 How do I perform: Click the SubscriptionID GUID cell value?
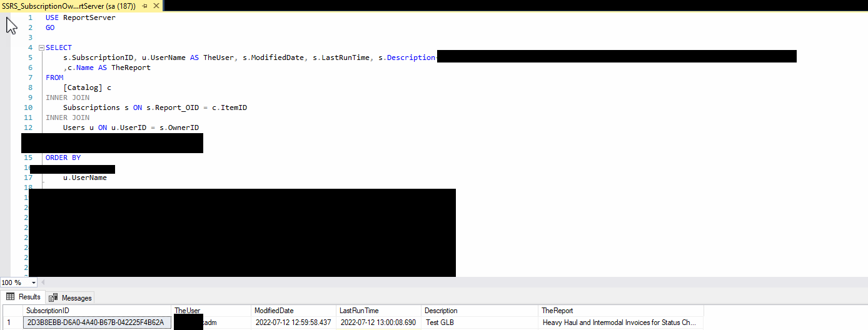[x=97, y=322]
